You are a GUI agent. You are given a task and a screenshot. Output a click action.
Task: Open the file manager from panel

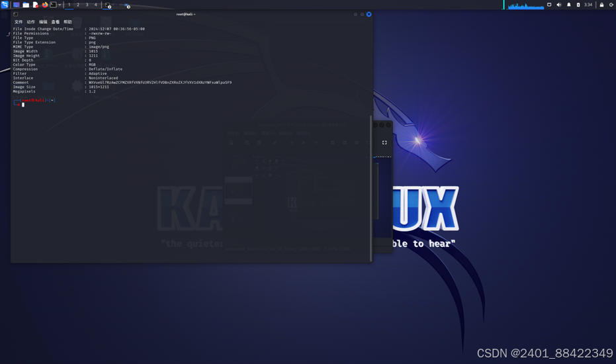coord(26,5)
